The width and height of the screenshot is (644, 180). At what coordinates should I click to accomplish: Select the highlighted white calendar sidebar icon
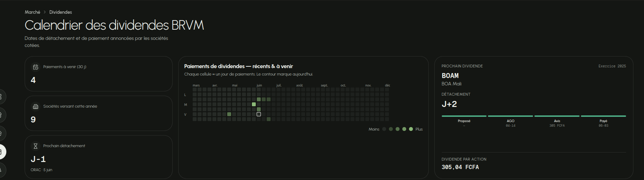1,152
